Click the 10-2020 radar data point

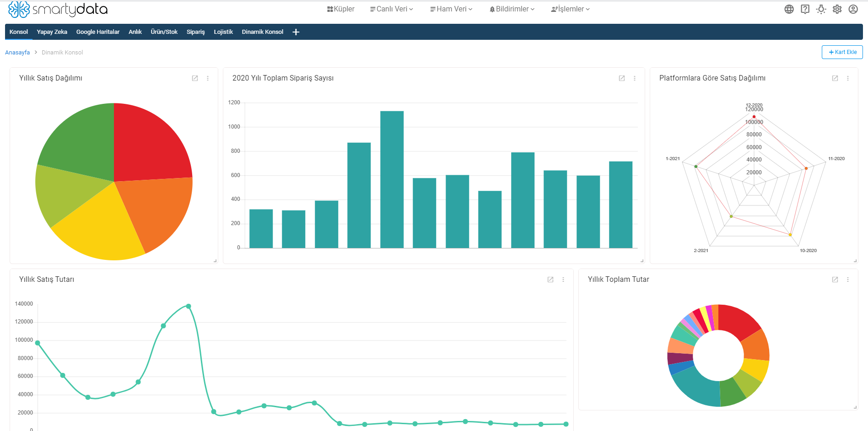pos(790,235)
